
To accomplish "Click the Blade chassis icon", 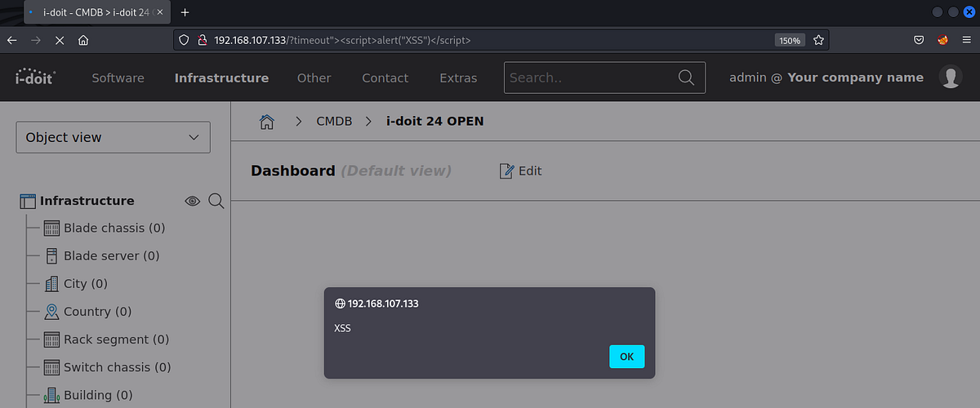I will [x=51, y=228].
